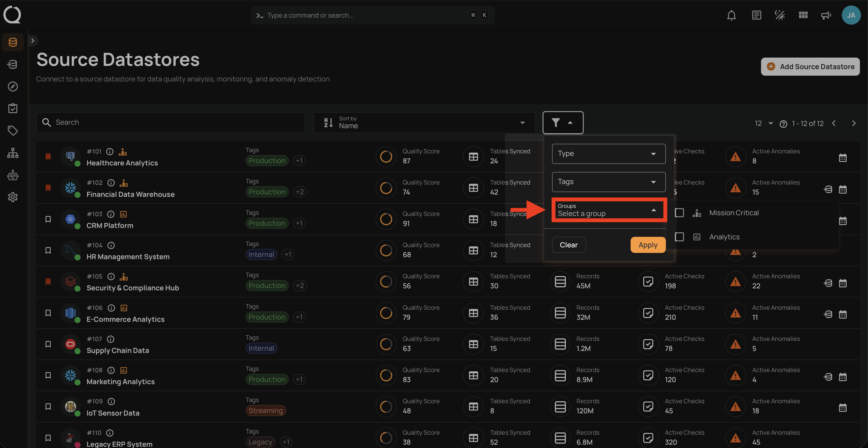Click the megaphone announcements icon

tap(825, 15)
